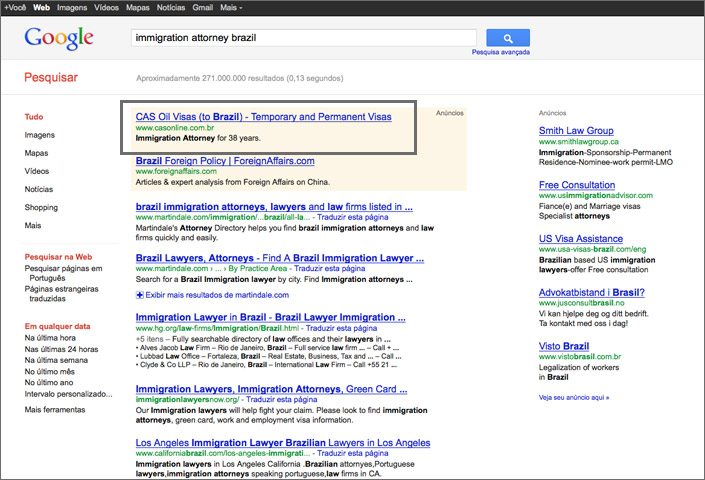This screenshot has height=480, width=705.
Task: Click Aproximadamente 271.000.000 resultados text
Action: (240, 78)
